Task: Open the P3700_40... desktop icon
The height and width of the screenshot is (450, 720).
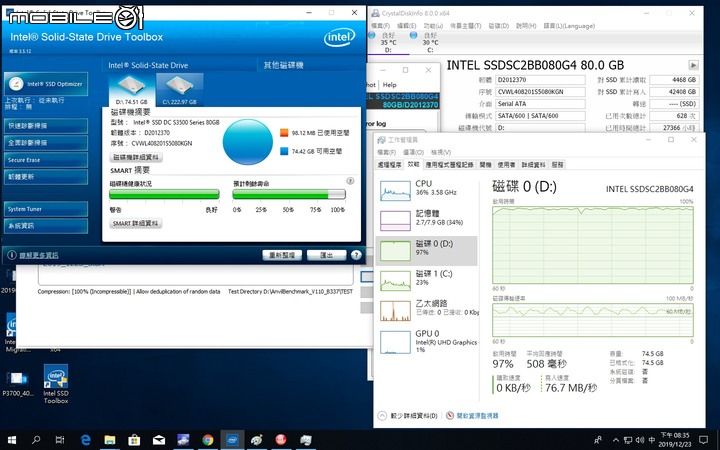Action: [17, 384]
